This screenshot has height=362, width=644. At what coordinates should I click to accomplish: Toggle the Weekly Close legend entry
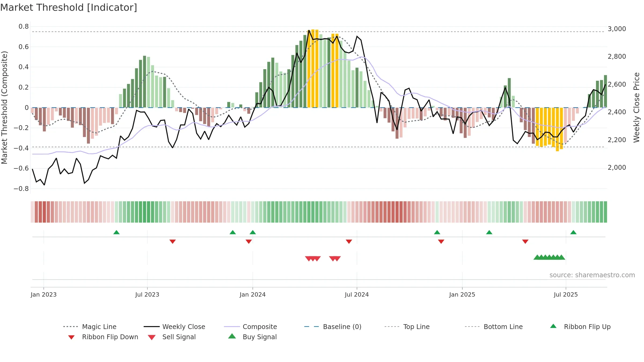[x=174, y=327]
